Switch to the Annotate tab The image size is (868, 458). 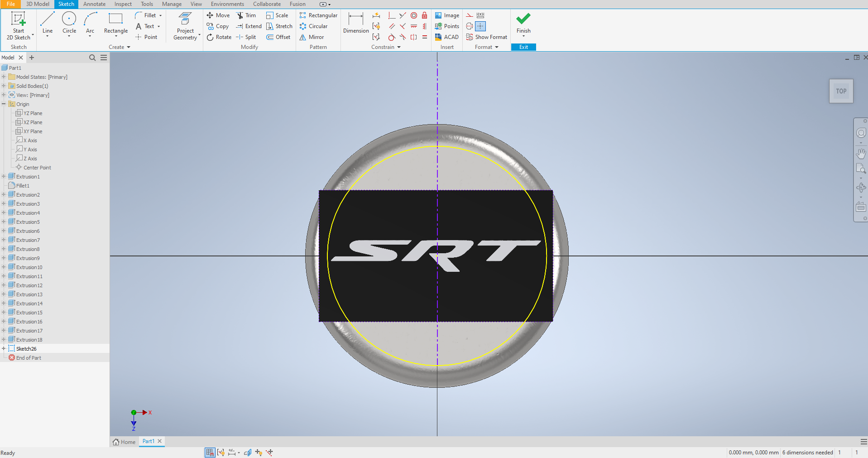(x=94, y=4)
